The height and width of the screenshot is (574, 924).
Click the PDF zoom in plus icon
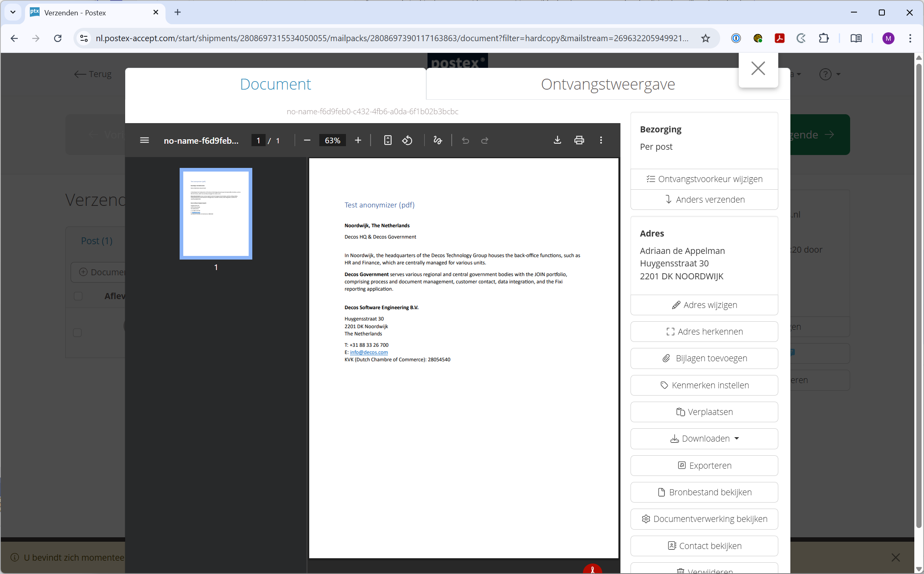358,140
